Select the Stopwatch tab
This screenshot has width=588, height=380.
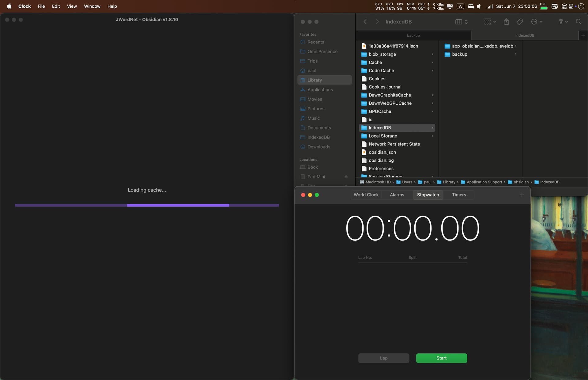(x=428, y=195)
